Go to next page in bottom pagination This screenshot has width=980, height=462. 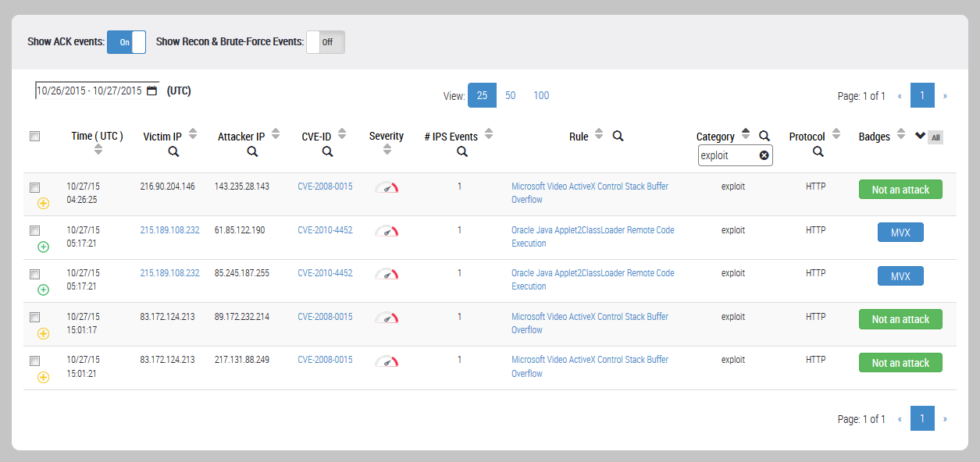(945, 419)
